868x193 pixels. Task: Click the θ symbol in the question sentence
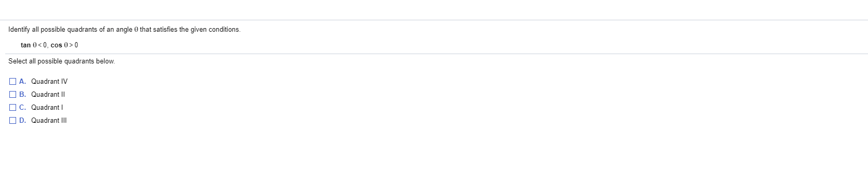136,30
